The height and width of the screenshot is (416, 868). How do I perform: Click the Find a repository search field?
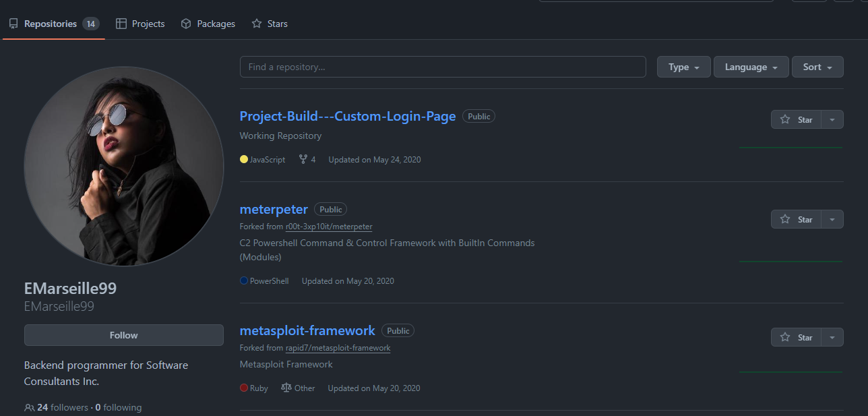coord(442,67)
